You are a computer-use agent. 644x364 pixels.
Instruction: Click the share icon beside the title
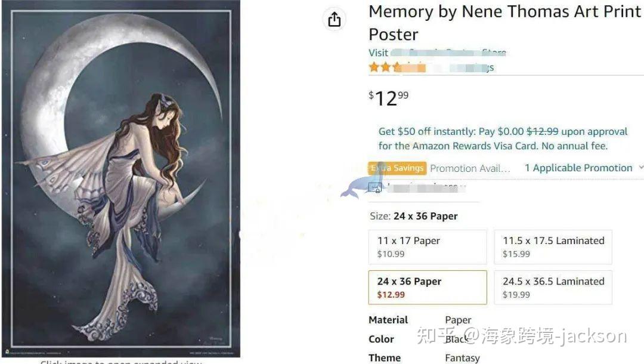coord(335,19)
